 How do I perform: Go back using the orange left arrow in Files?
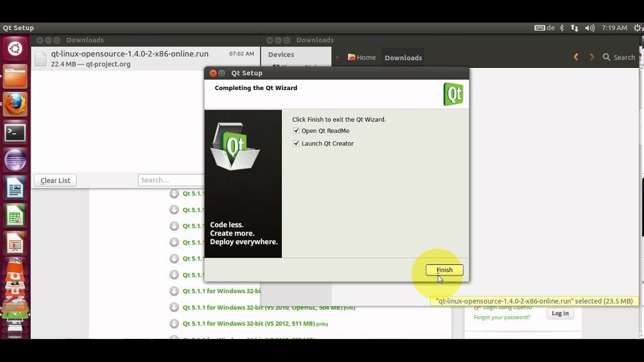[576, 57]
